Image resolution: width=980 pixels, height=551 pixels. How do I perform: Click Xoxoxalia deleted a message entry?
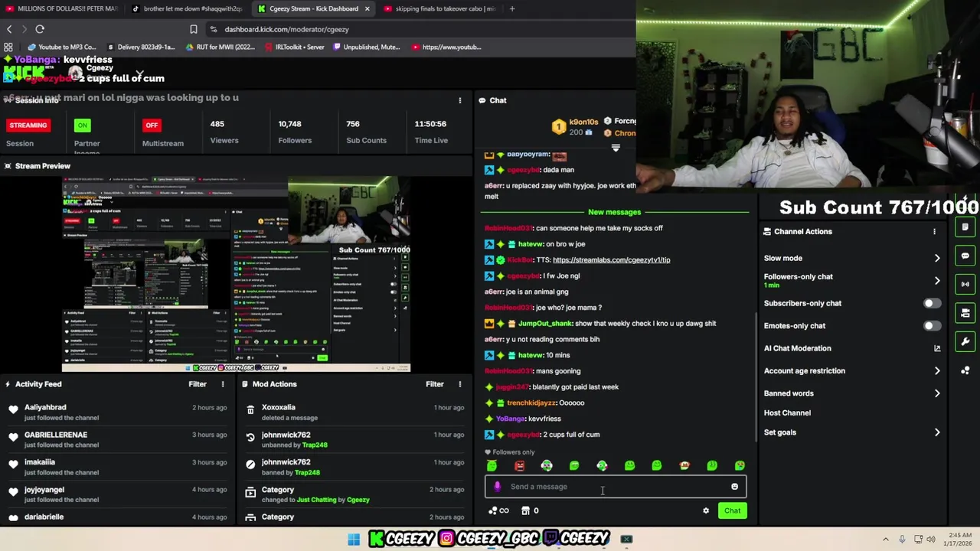(x=354, y=412)
